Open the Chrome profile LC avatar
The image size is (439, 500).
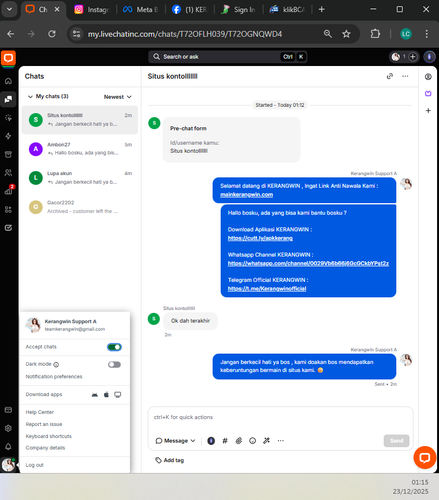tap(406, 34)
